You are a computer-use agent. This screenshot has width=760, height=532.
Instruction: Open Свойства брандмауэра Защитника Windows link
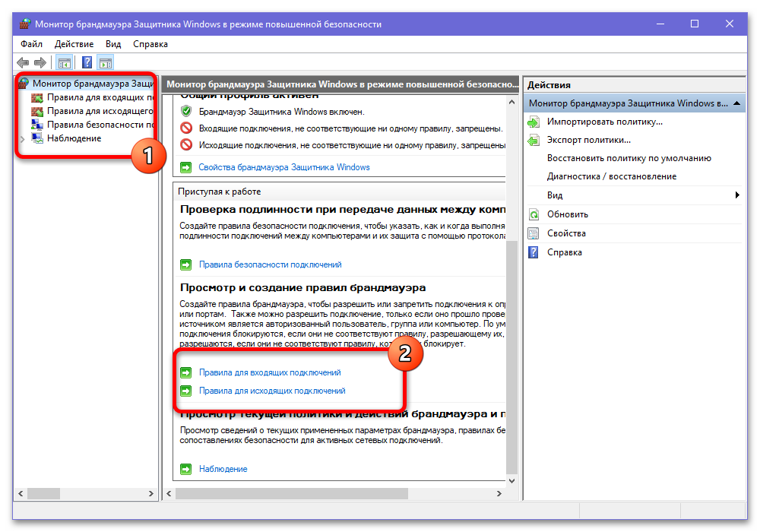click(x=284, y=167)
